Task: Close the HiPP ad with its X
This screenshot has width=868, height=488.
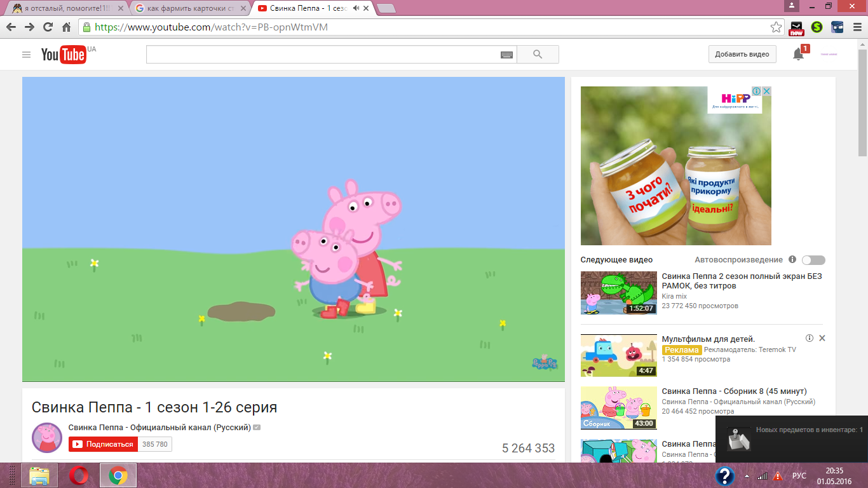Action: coord(767,91)
